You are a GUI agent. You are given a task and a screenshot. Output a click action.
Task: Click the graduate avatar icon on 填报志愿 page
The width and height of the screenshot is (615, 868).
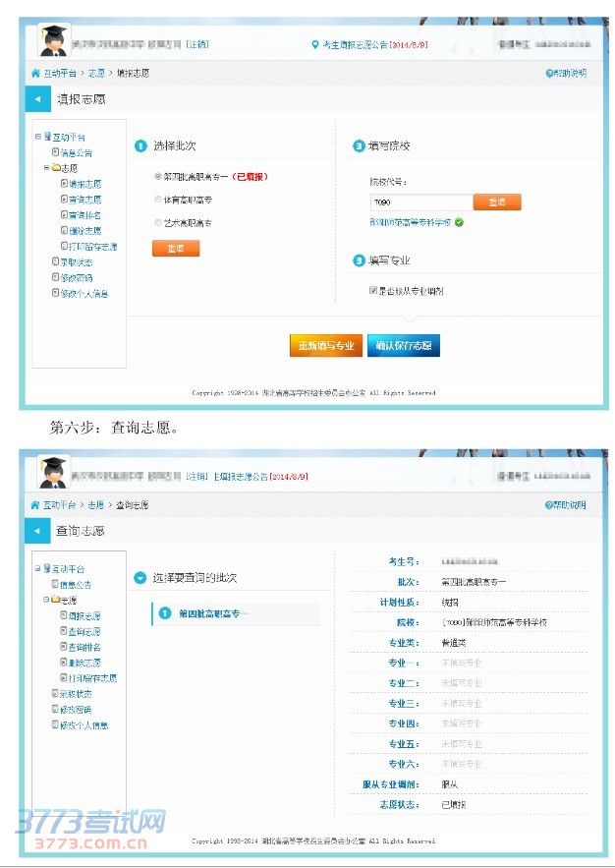53,40
